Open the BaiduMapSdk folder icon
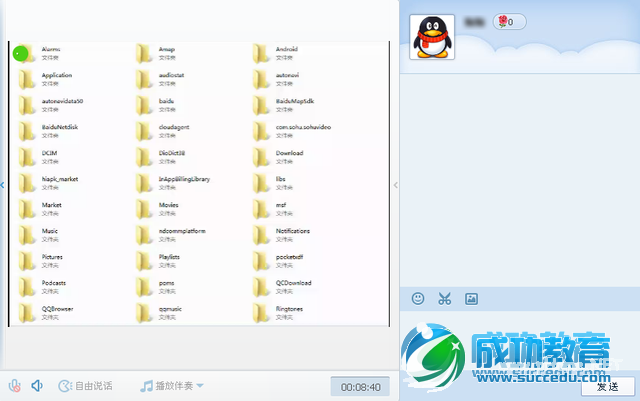 [260, 105]
